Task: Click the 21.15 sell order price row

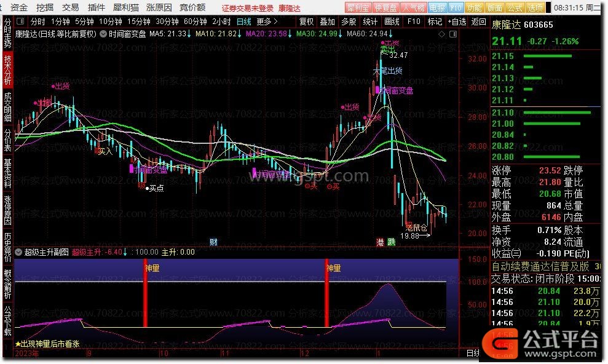Action: (545, 56)
